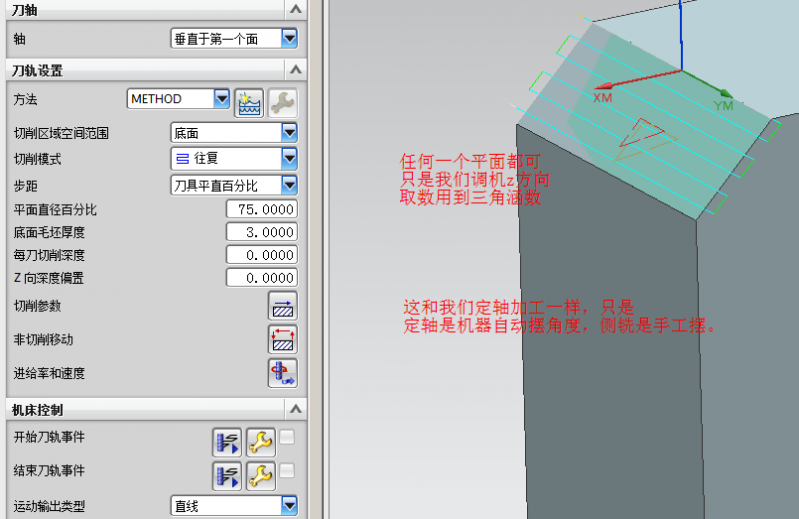Click the 结束刀轨事件 edit icon
799x519 pixels.
[227, 475]
